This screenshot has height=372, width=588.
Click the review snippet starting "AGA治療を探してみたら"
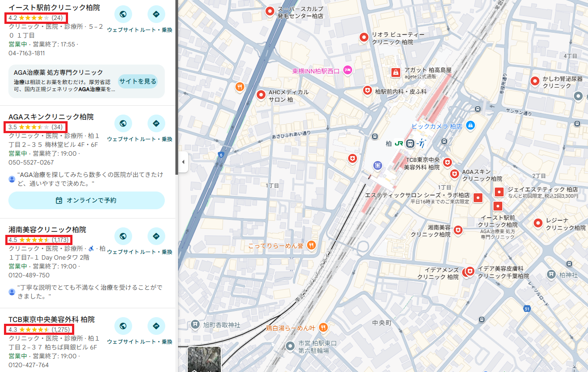coord(91,179)
